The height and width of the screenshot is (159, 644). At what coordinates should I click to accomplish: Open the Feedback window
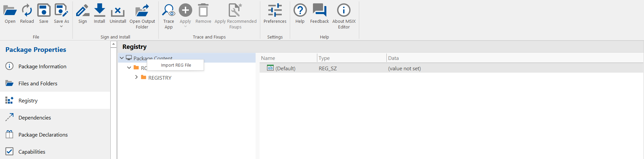pos(319,11)
